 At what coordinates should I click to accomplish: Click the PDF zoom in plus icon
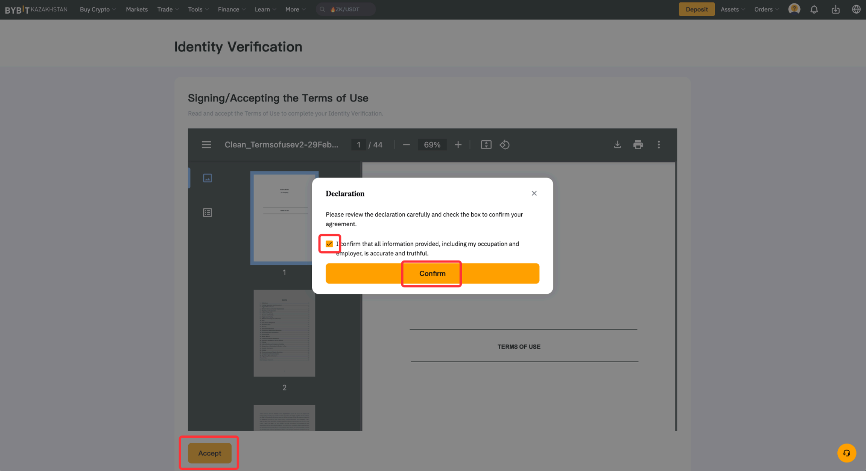coord(458,145)
